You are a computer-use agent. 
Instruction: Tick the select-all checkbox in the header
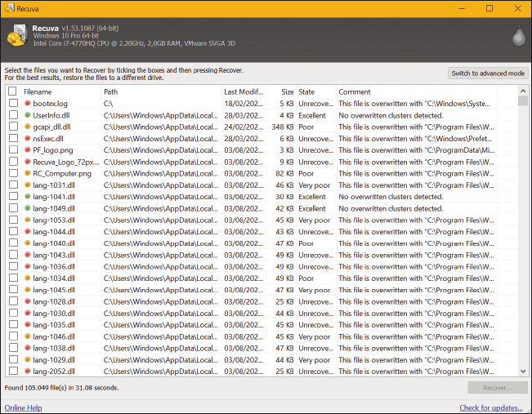pyautogui.click(x=12, y=91)
